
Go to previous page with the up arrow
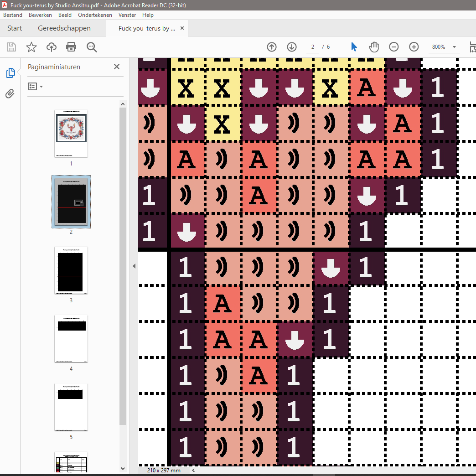point(272,47)
